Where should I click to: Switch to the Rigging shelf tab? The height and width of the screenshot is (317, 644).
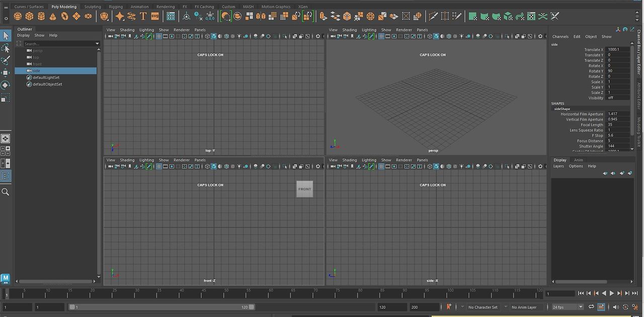point(115,7)
